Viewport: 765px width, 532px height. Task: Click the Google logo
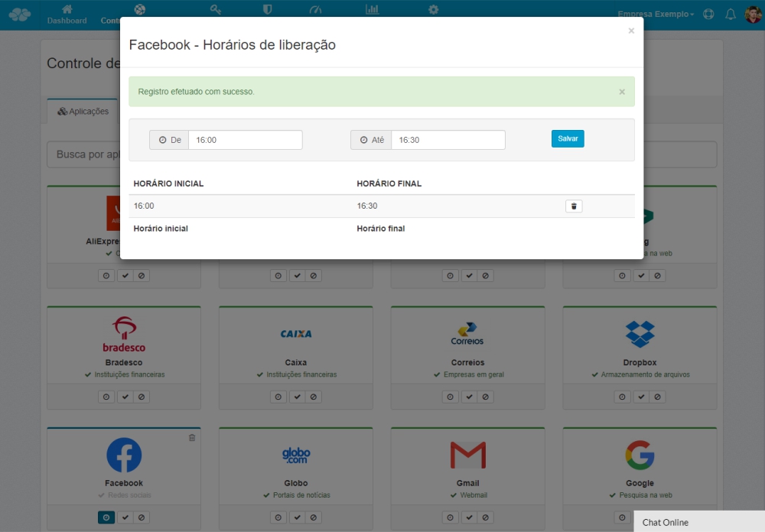[640, 455]
